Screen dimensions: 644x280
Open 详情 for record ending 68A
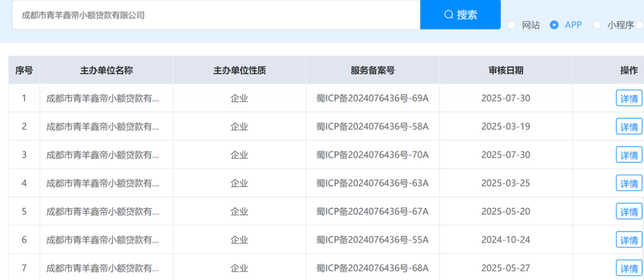[629, 268]
